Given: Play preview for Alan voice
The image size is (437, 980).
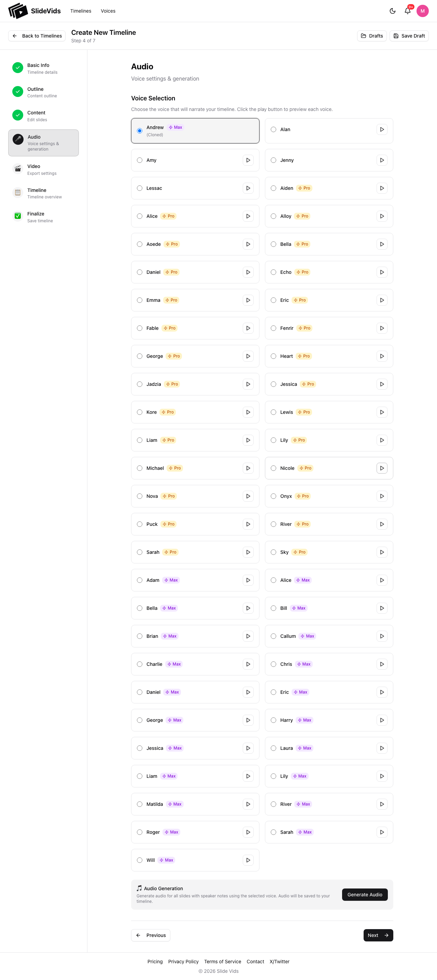Looking at the screenshot, I should point(381,130).
